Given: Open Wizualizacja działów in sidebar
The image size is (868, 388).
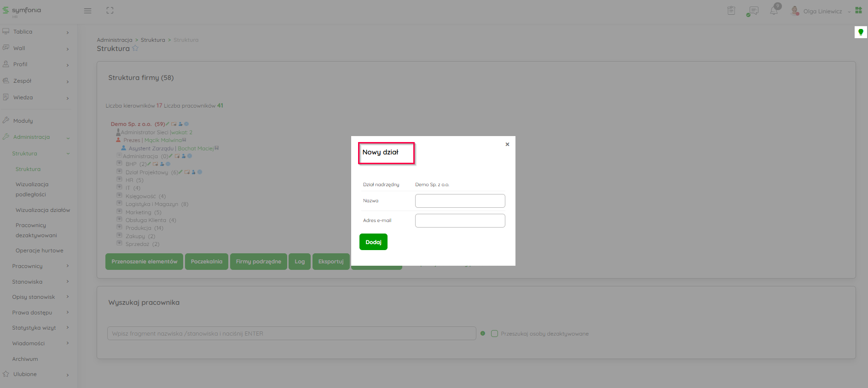Looking at the screenshot, I should 43,210.
